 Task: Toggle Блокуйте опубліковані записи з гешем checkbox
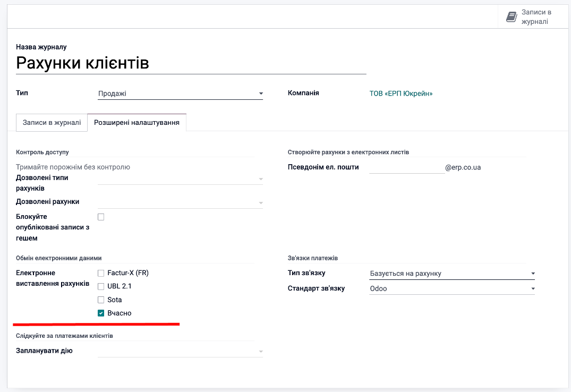101,217
